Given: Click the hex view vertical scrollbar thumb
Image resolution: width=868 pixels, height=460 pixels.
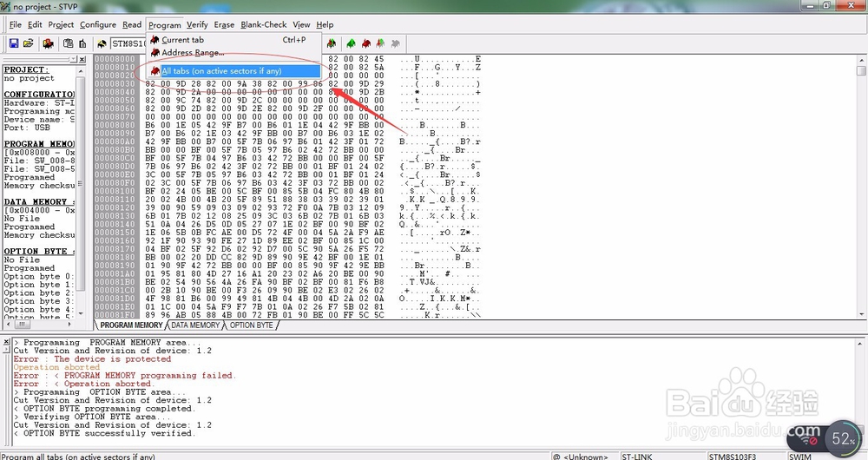Looking at the screenshot, I should pos(861,70).
